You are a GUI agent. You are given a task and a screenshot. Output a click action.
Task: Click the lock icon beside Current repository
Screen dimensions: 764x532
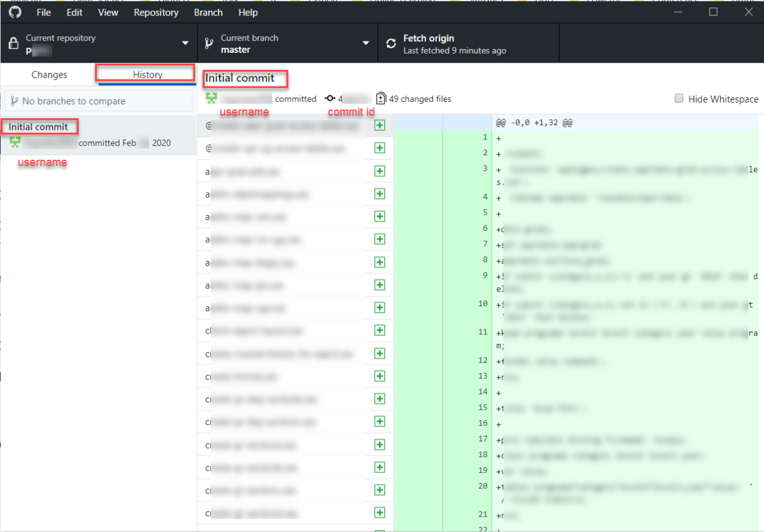pyautogui.click(x=13, y=43)
